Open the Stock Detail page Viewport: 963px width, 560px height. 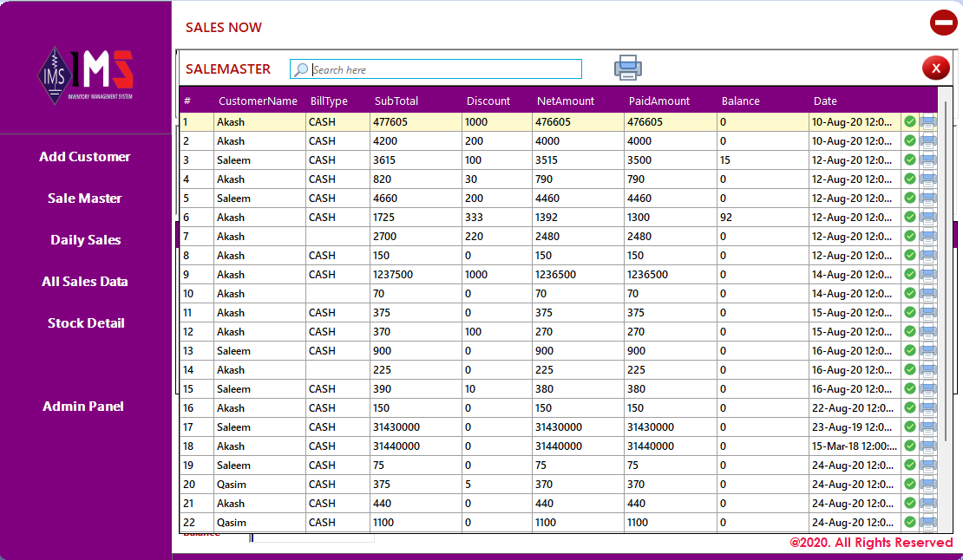(86, 323)
